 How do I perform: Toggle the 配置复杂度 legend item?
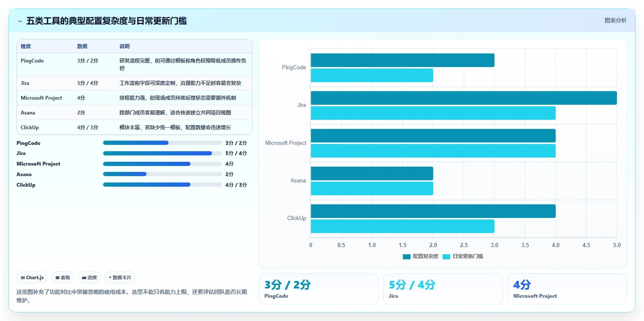(x=421, y=256)
